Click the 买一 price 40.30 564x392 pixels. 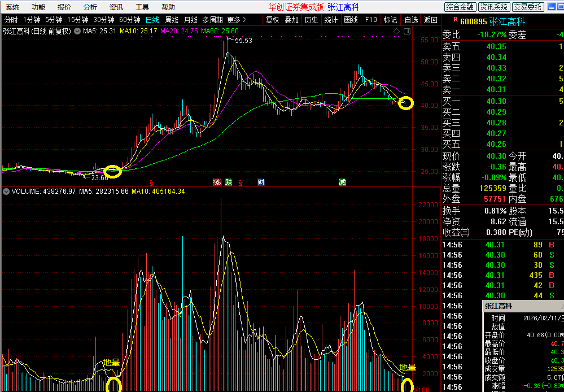click(496, 101)
